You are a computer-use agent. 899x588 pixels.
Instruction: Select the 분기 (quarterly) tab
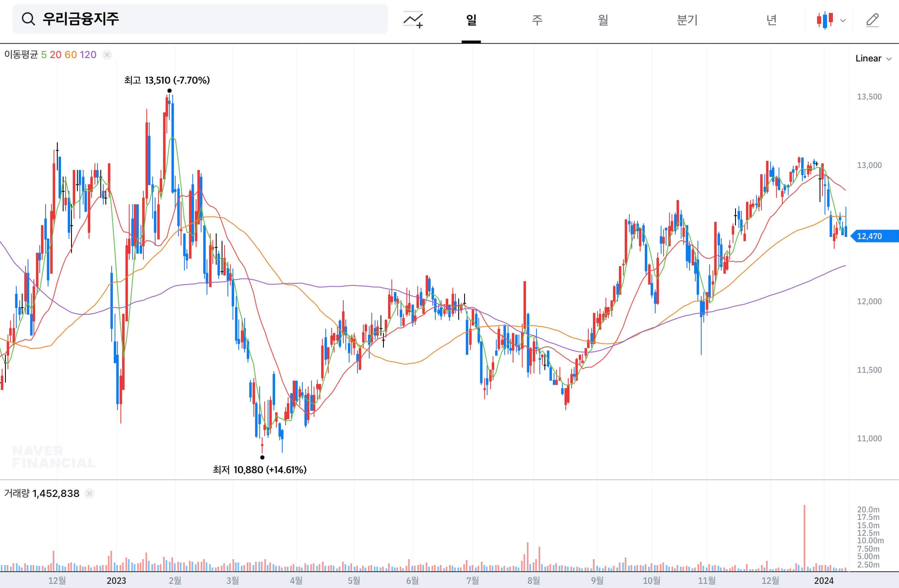click(x=687, y=20)
